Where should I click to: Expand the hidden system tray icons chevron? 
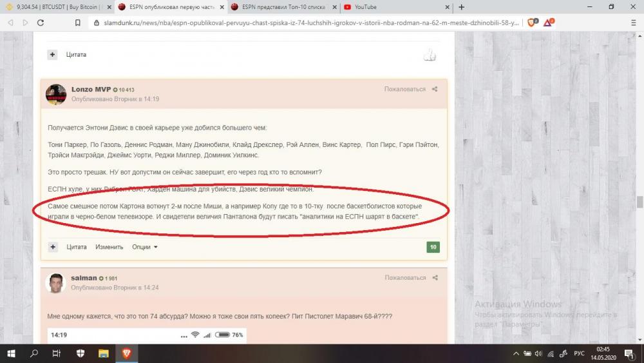(515, 353)
